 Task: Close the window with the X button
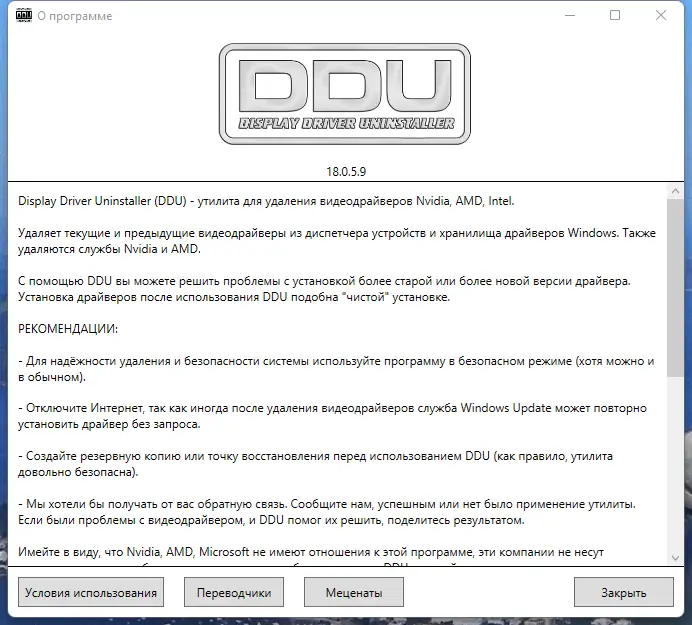pyautogui.click(x=661, y=15)
